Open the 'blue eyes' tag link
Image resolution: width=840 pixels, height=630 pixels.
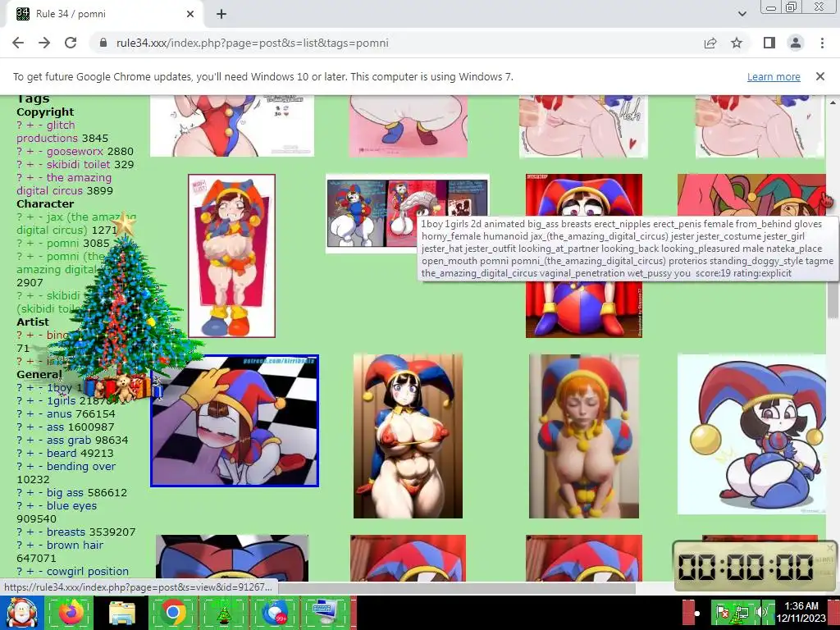72,505
